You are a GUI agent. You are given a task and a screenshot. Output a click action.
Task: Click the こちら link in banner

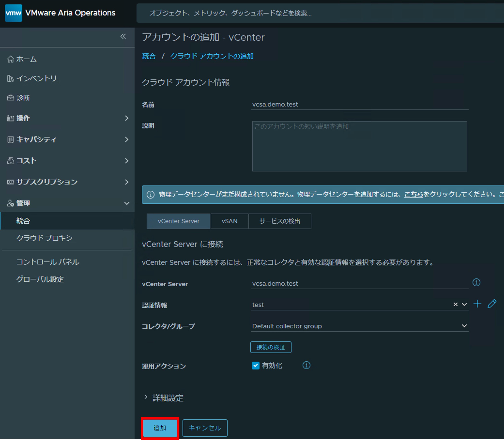click(x=414, y=195)
